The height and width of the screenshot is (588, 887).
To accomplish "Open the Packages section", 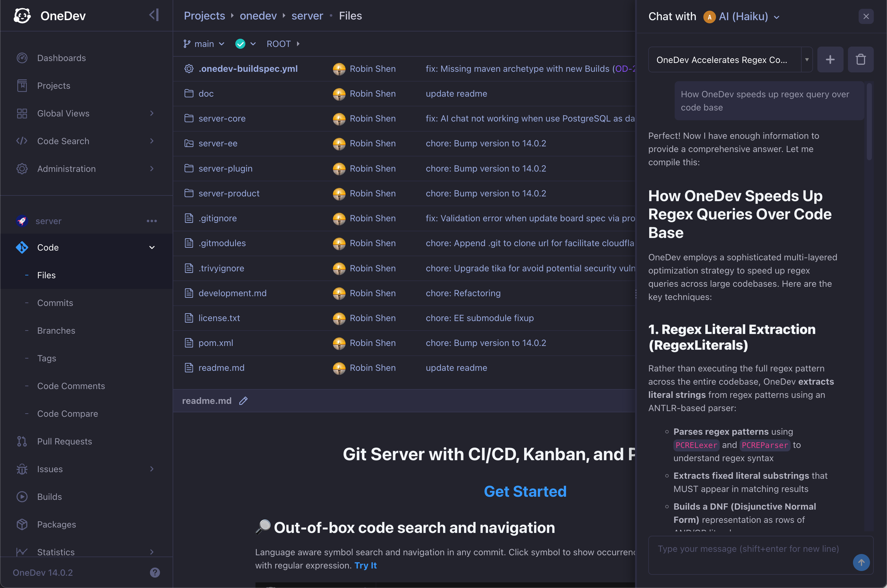I will pyautogui.click(x=56, y=524).
